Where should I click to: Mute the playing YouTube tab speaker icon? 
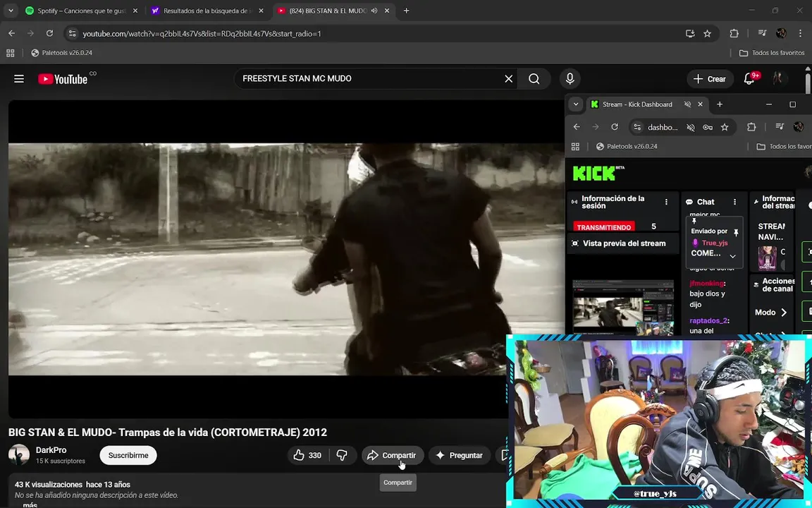pyautogui.click(x=374, y=11)
